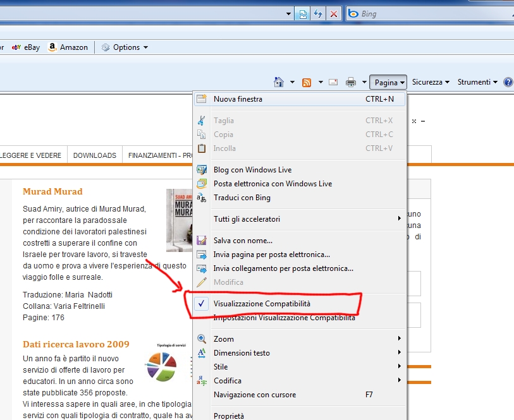Click the Pagina menu button
The width and height of the screenshot is (514, 420).
[388, 82]
